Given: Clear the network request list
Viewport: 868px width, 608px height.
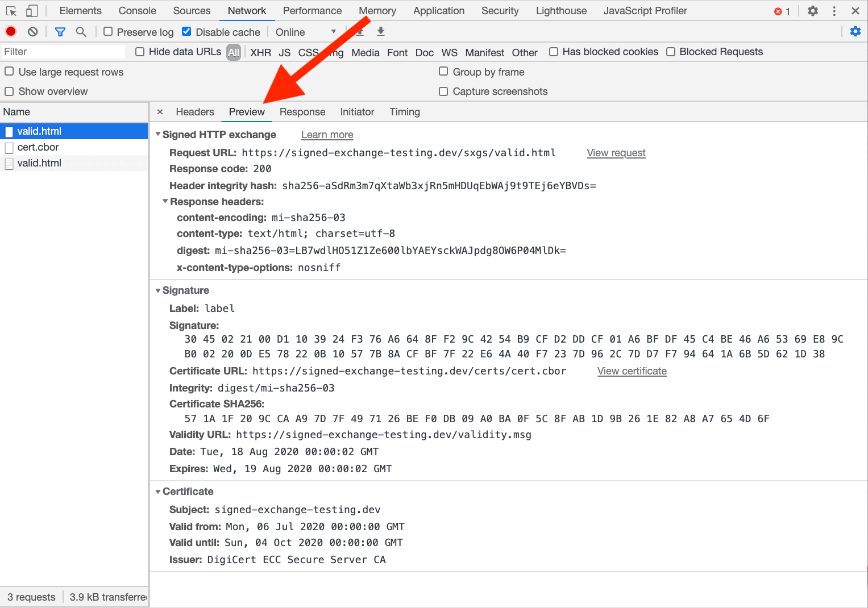Looking at the screenshot, I should click(32, 31).
